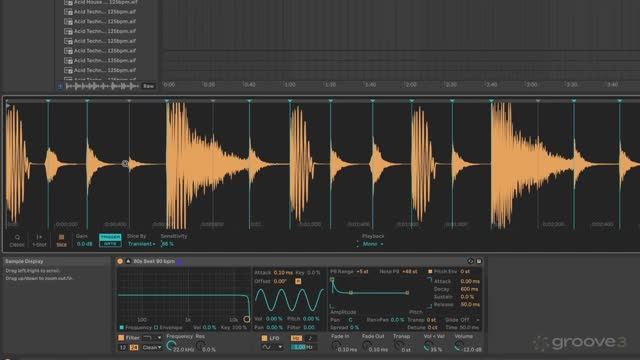Screen dimensions: 640x360
Task: Toggle Simpler device activator
Action: (x=120, y=261)
